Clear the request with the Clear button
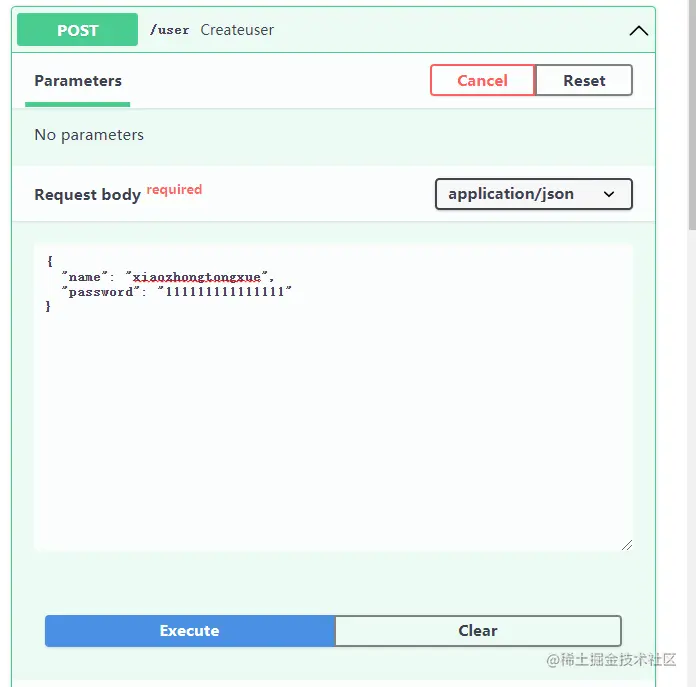Viewport: 696px width, 687px height. click(x=478, y=631)
